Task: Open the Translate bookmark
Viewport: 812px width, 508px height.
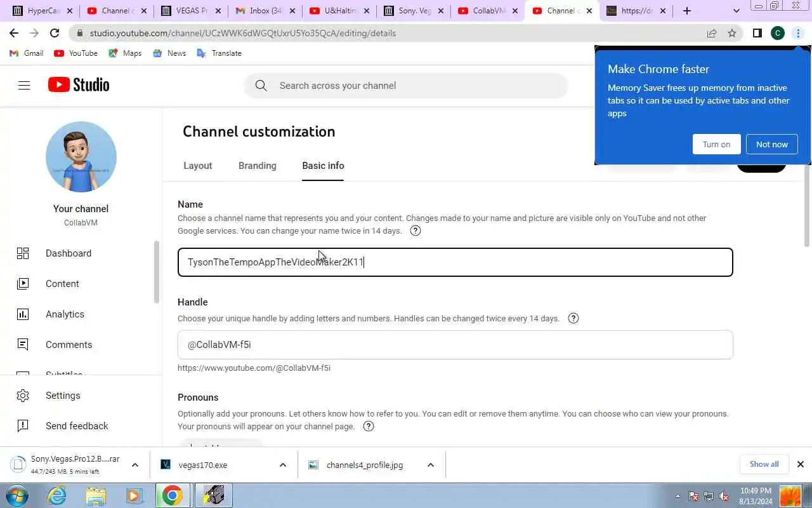Action: pyautogui.click(x=219, y=53)
